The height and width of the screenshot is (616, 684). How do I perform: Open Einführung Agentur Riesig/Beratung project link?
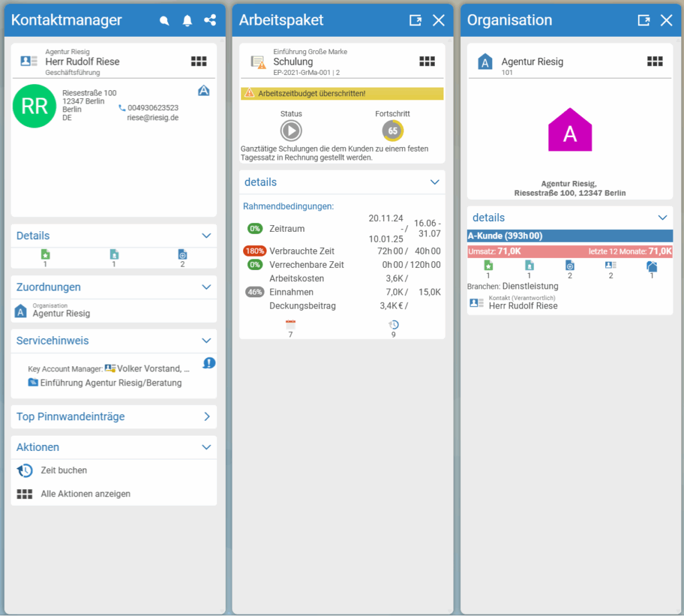pyautogui.click(x=111, y=383)
